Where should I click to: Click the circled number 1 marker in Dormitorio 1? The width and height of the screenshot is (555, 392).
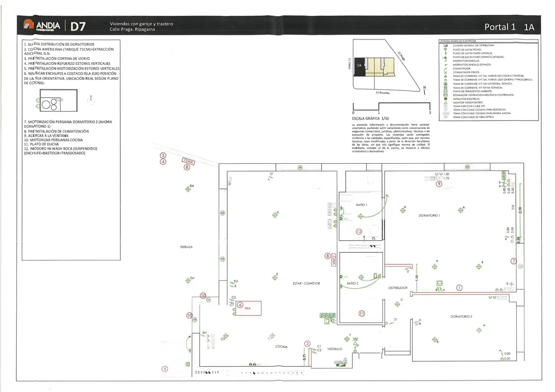point(459,288)
